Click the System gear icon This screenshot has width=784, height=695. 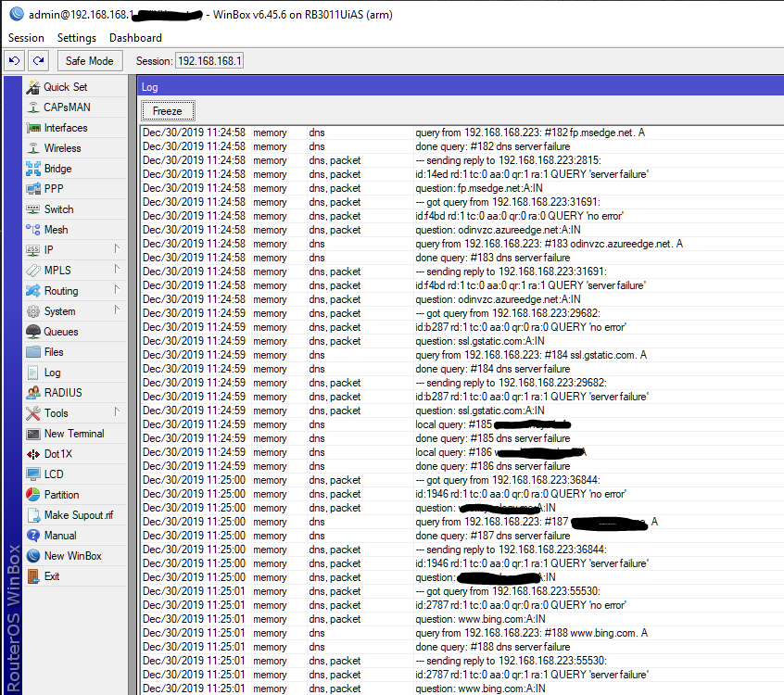(x=33, y=311)
